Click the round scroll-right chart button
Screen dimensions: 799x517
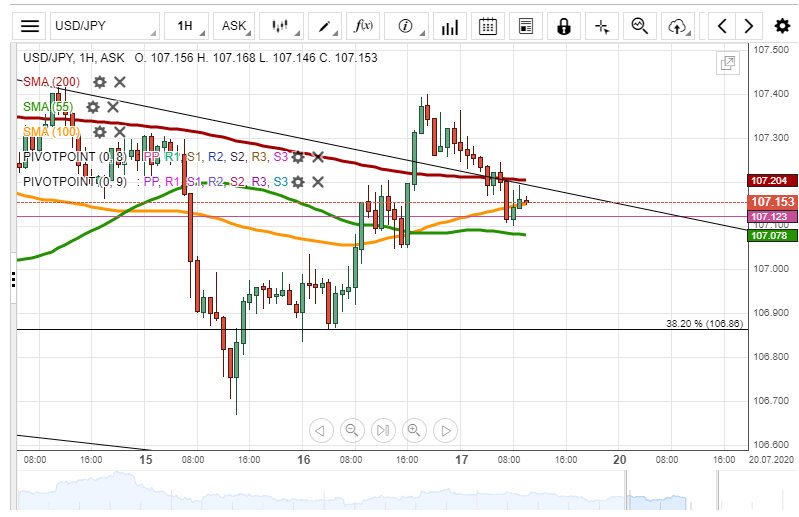point(445,431)
